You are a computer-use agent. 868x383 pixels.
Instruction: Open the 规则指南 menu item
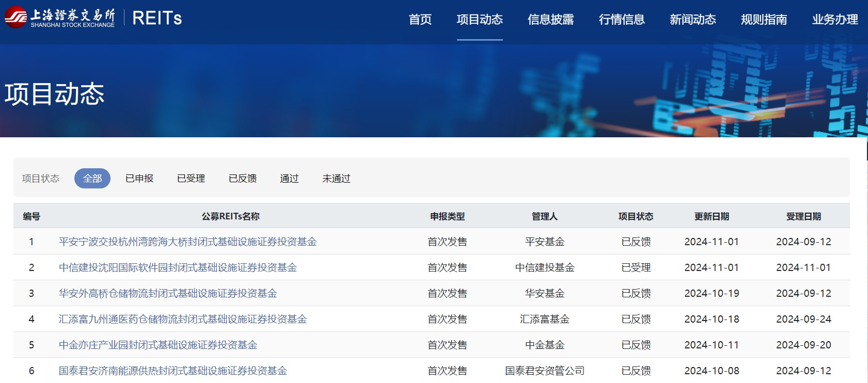pos(764,20)
